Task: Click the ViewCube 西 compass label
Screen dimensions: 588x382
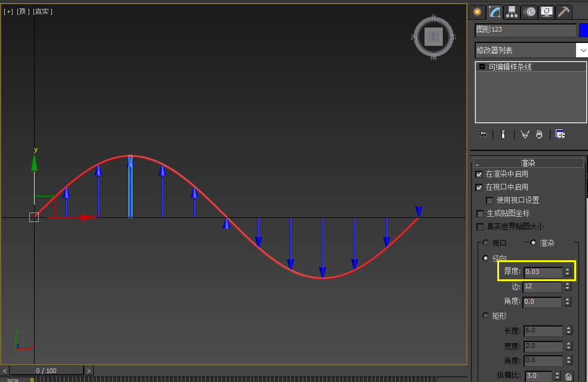Action: point(414,37)
